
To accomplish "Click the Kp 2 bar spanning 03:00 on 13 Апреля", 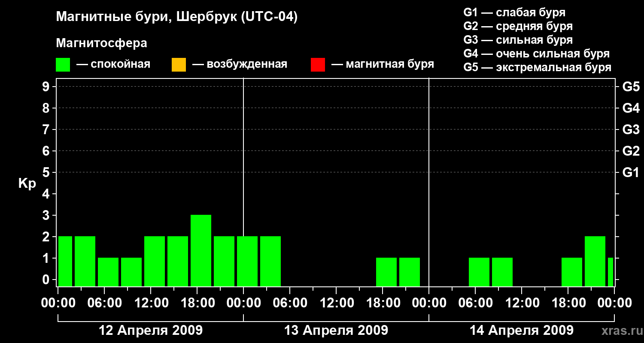I will (x=270, y=261).
